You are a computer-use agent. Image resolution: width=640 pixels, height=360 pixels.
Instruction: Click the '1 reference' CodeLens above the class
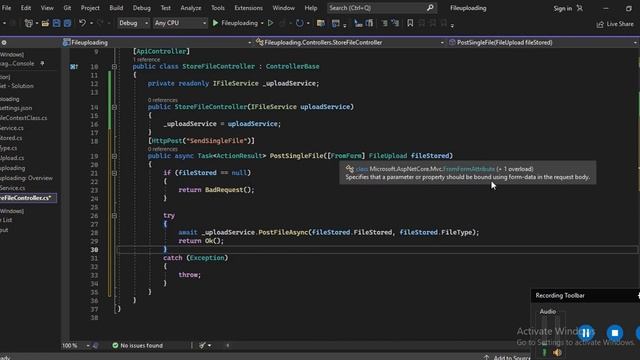[147, 60]
